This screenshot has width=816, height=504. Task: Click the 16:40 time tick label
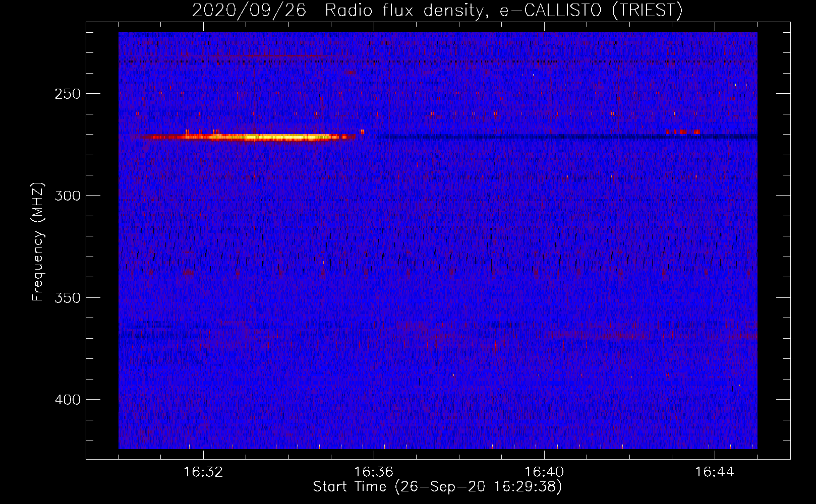(x=544, y=472)
